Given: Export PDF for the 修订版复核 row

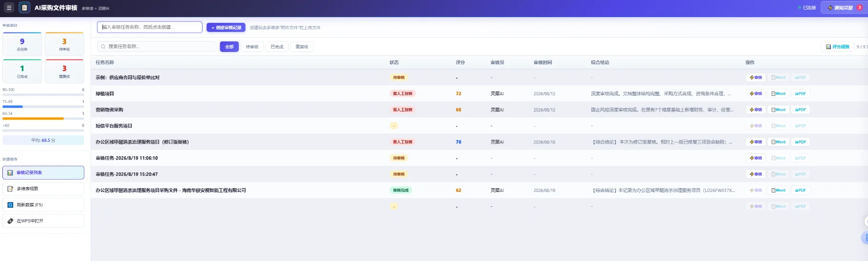Looking at the screenshot, I should click(x=800, y=142).
